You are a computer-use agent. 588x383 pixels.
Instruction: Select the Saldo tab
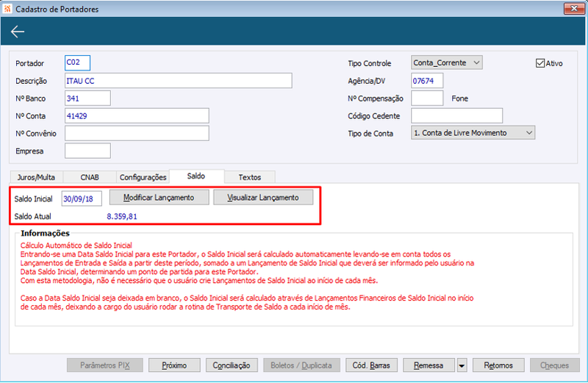[196, 176]
